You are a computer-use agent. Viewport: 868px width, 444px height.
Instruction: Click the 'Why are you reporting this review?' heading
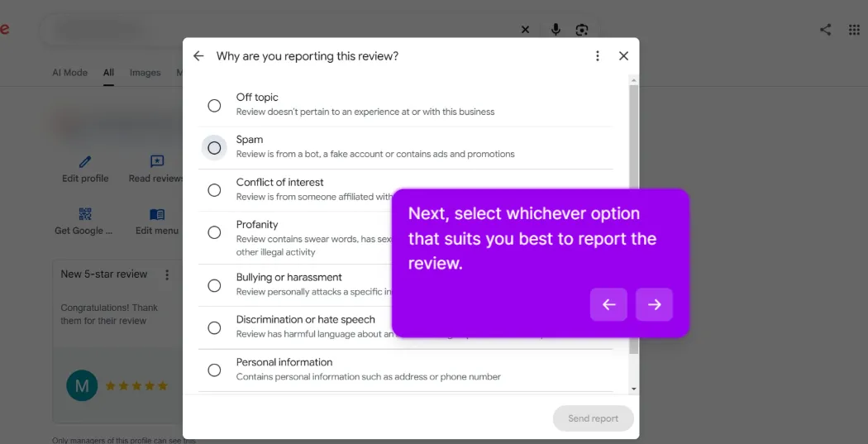308,56
